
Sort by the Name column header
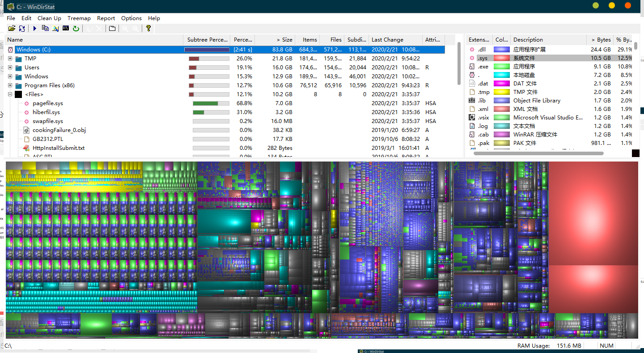[94, 40]
